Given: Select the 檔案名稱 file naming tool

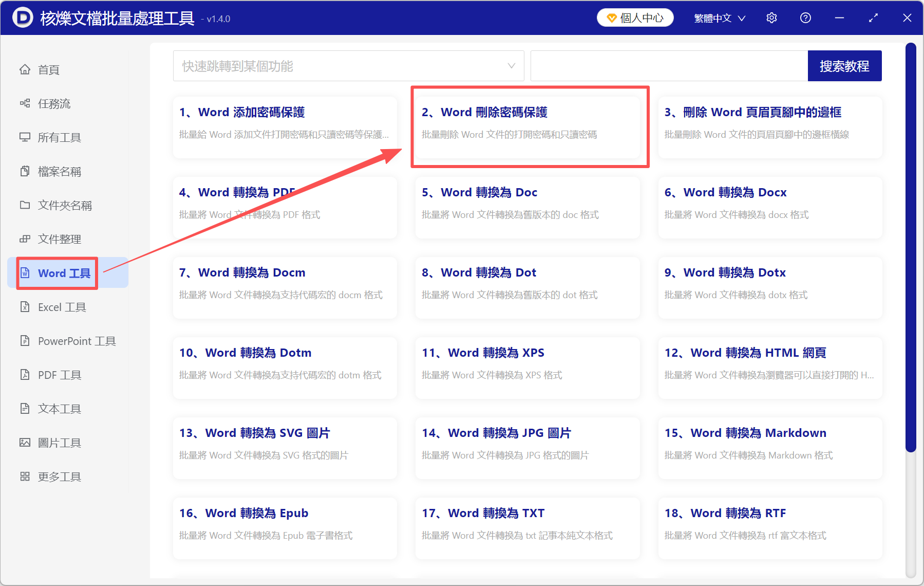Looking at the screenshot, I should coord(59,171).
